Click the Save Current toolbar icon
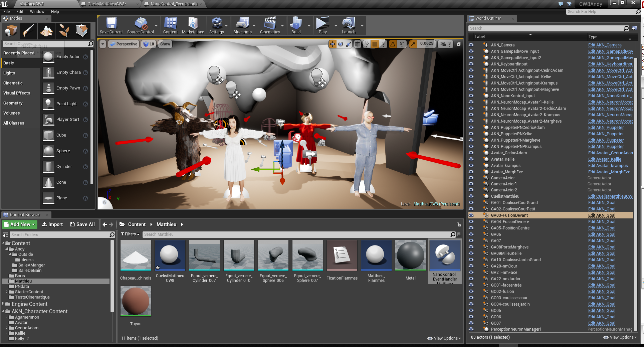This screenshot has height=347, width=644. [111, 26]
